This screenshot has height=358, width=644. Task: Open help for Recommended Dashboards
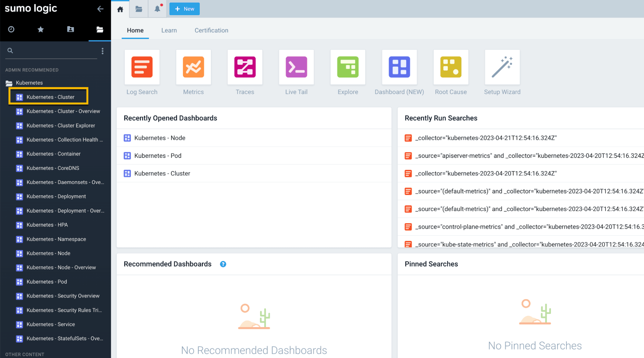(x=223, y=264)
